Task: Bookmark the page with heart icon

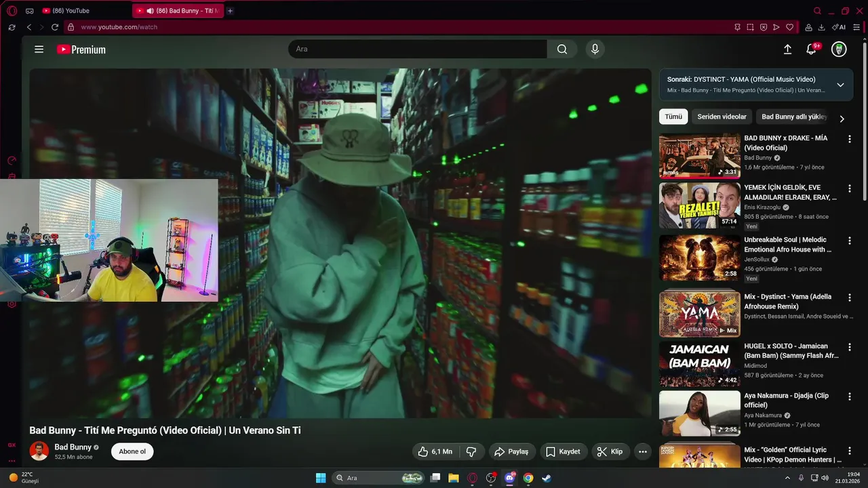Action: pos(789,27)
